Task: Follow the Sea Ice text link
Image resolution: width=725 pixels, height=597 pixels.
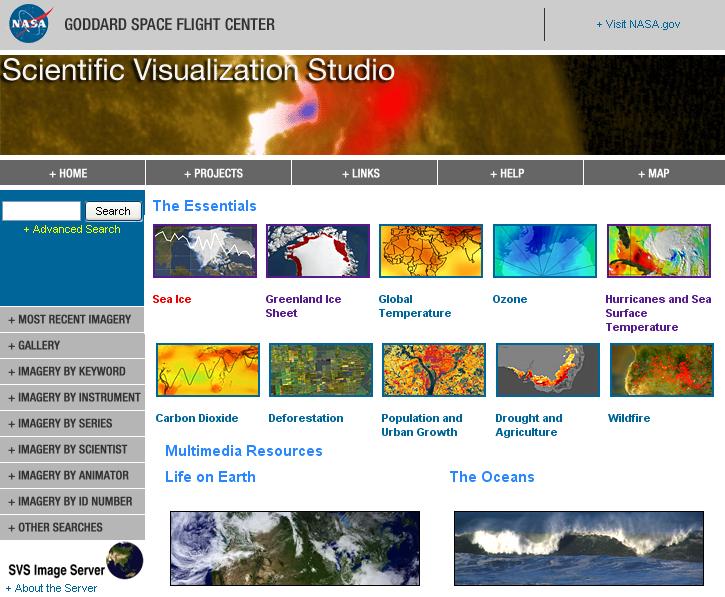Action: pos(172,299)
